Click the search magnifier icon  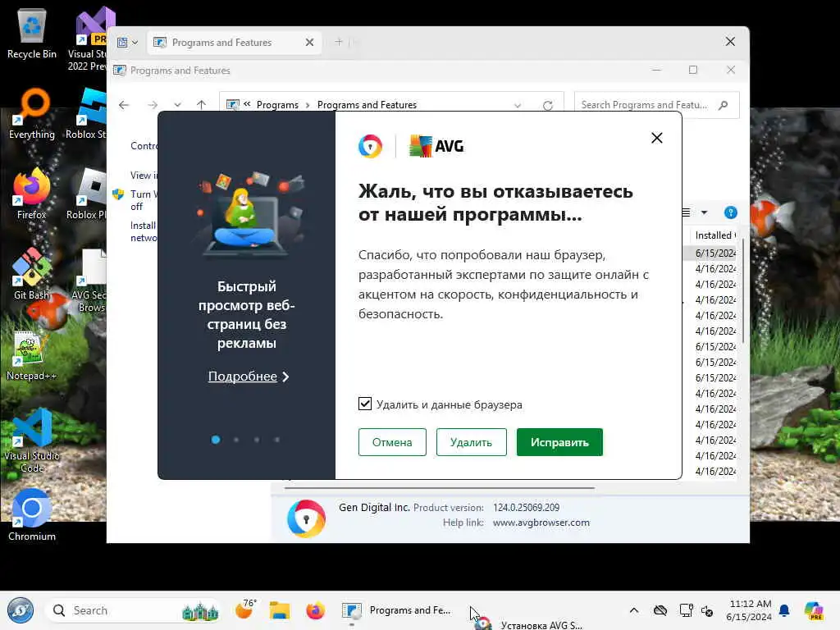click(724, 105)
